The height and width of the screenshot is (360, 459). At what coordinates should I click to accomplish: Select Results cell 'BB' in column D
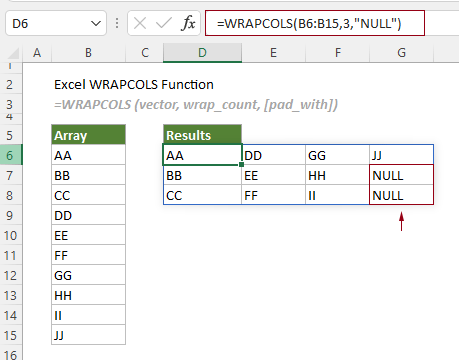202,175
